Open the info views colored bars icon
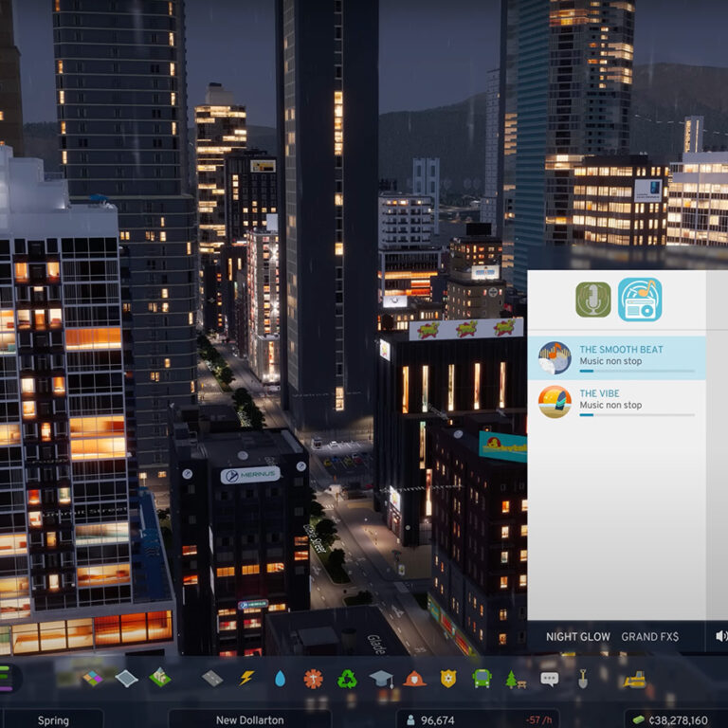728x728 pixels. click(5, 679)
